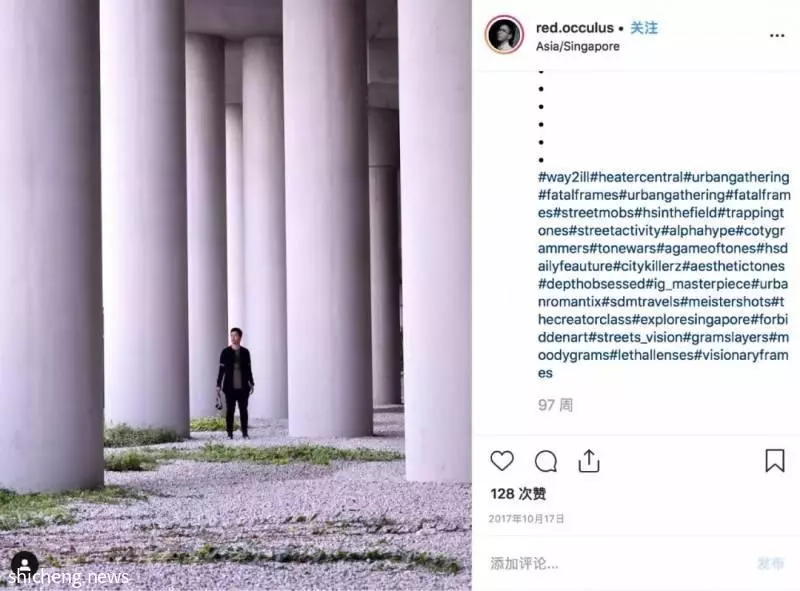Open the #heatercentral hashtag
Viewport: 800px width, 591px height.
[637, 178]
